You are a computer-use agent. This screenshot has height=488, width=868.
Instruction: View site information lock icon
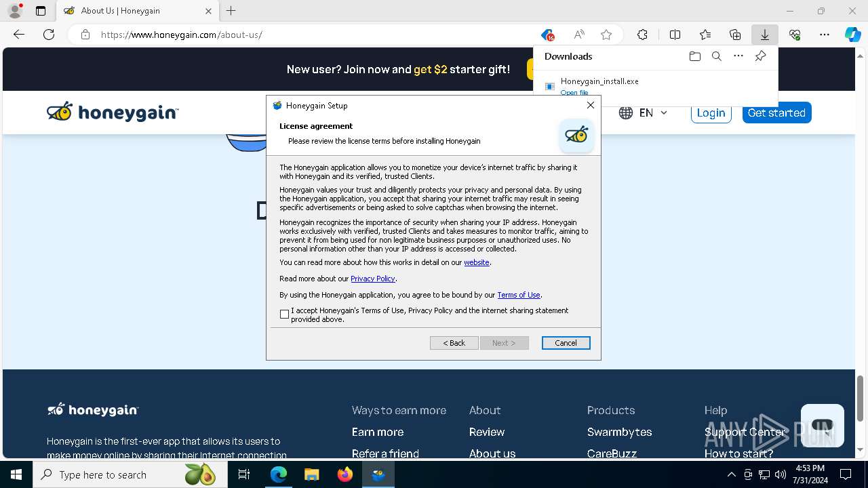tap(85, 35)
